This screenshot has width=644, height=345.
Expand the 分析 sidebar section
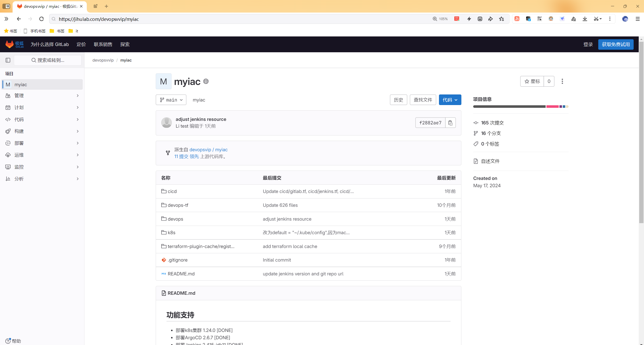(x=42, y=179)
